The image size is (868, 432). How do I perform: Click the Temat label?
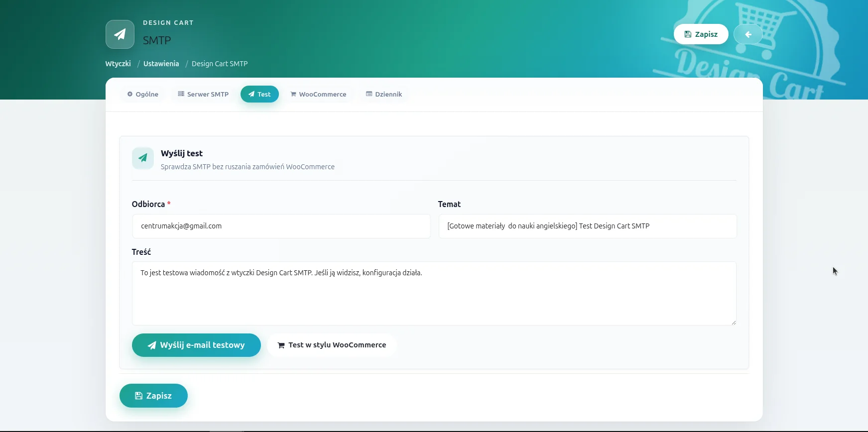click(449, 204)
